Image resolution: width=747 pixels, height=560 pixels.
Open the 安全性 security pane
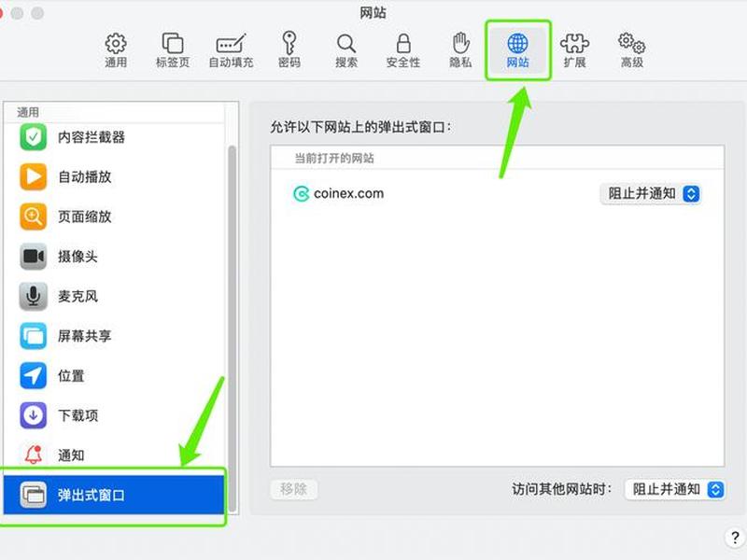pos(403,50)
